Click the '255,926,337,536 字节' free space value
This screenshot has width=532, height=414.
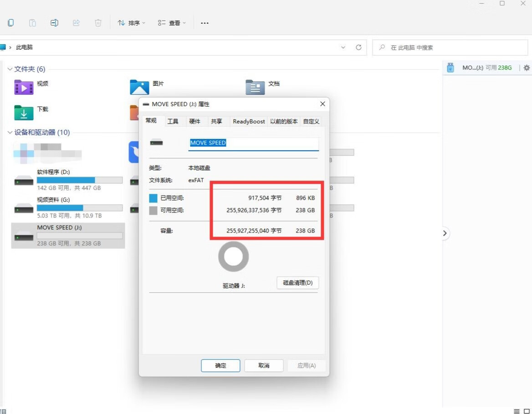point(254,210)
